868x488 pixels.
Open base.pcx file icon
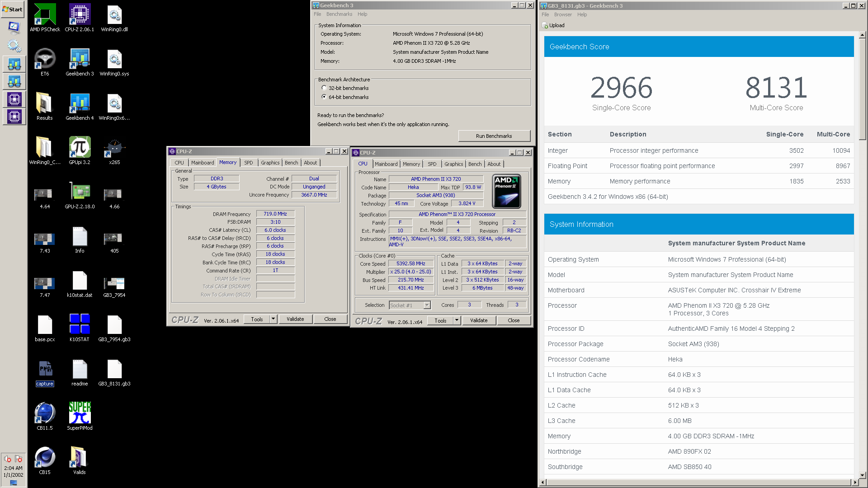[45, 327]
